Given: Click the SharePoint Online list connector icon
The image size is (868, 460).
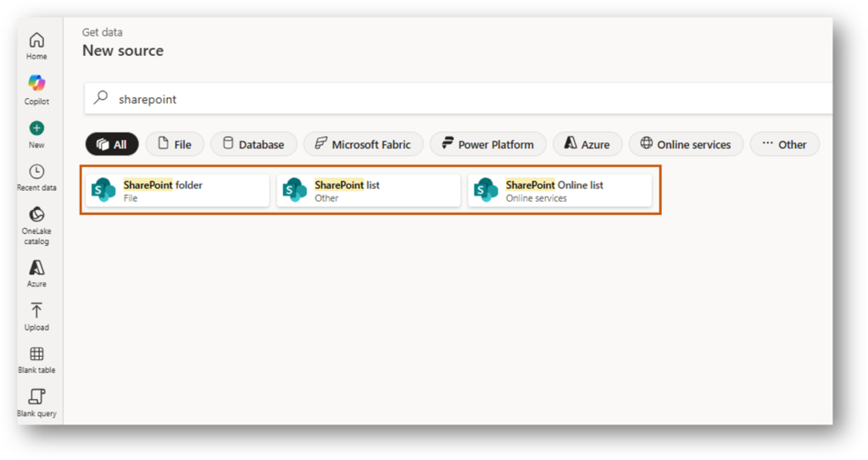Looking at the screenshot, I should (x=486, y=191).
